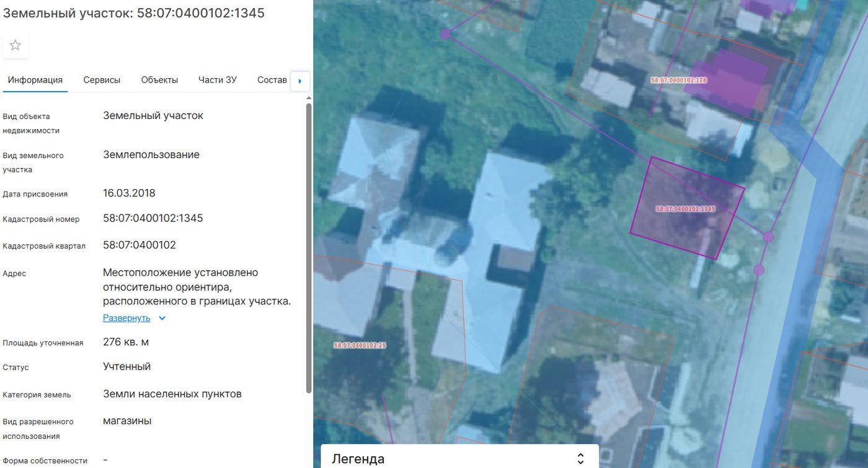Screen dimensions: 868x468
Task: Click parcel label 58:07:0400102:128 on map
Action: (x=679, y=80)
